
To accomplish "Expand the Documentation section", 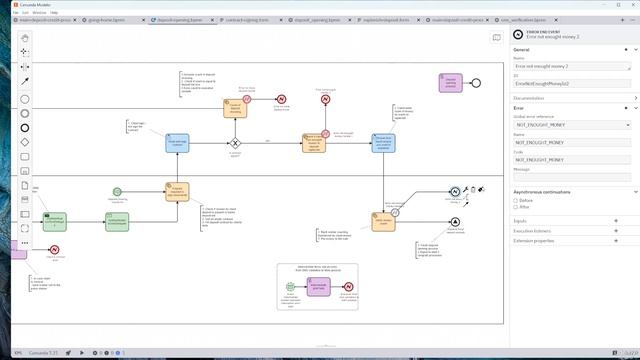I will coord(636,98).
